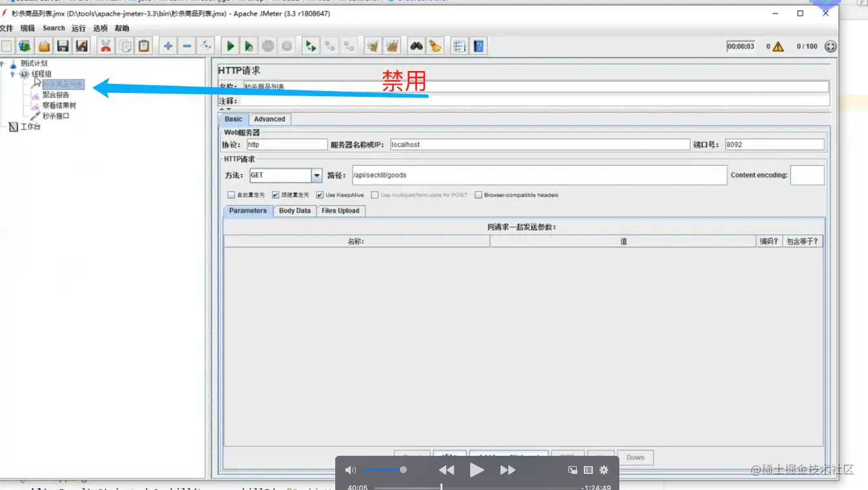Click the New test plan toolbar icon
This screenshot has width=868, height=490.
(x=6, y=46)
